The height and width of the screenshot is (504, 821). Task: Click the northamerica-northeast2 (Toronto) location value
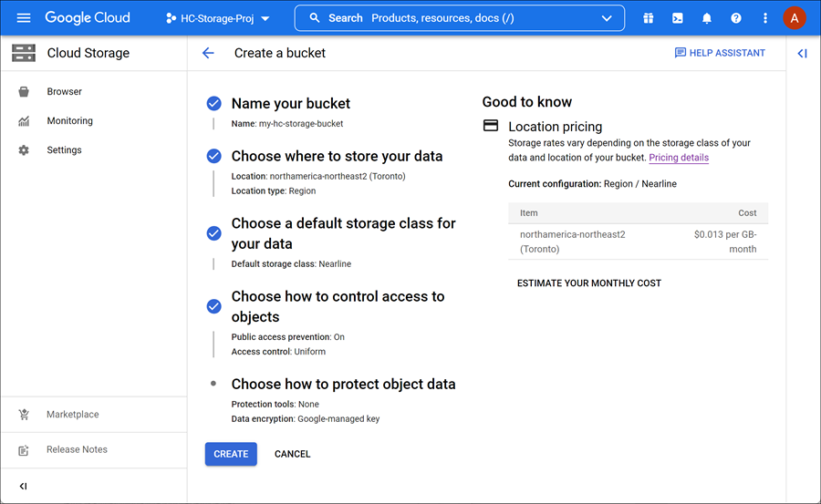point(338,177)
